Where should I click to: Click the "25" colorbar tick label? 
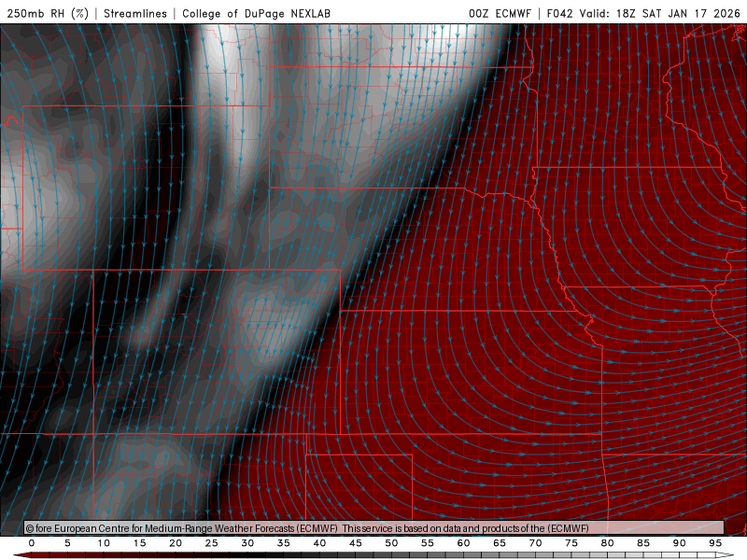212,543
